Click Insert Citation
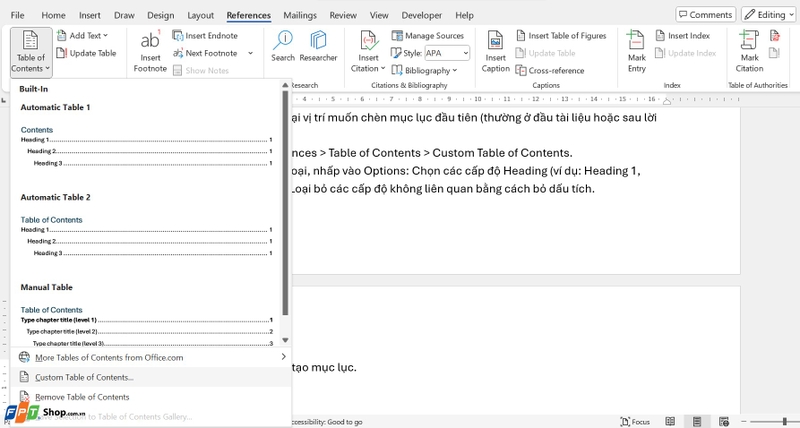Viewport: 800px width, 428px height. tap(368, 52)
